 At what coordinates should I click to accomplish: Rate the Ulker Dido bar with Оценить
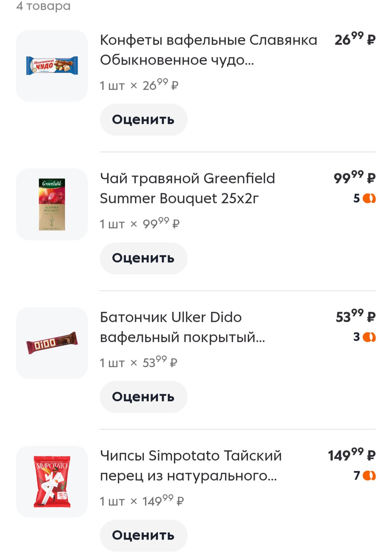[x=143, y=397]
